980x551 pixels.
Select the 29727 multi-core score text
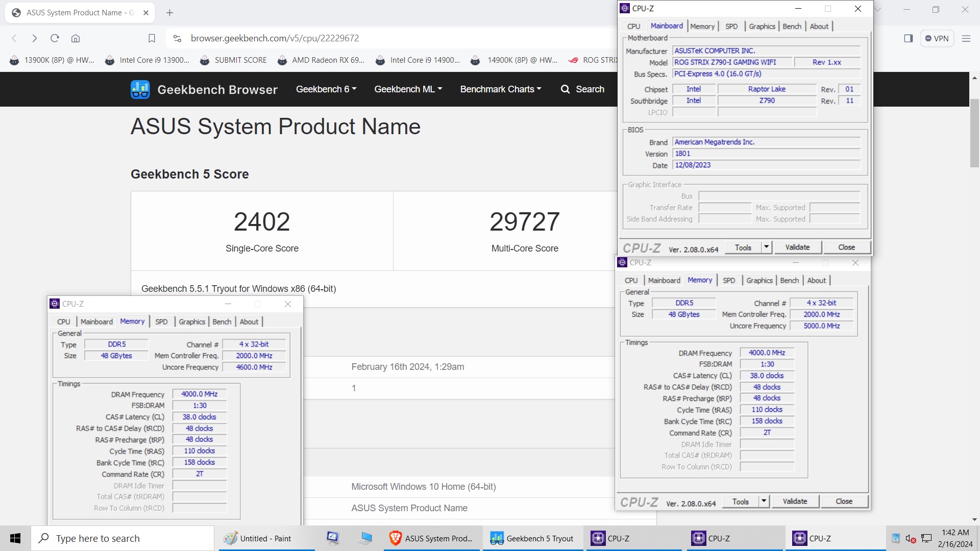click(x=525, y=221)
